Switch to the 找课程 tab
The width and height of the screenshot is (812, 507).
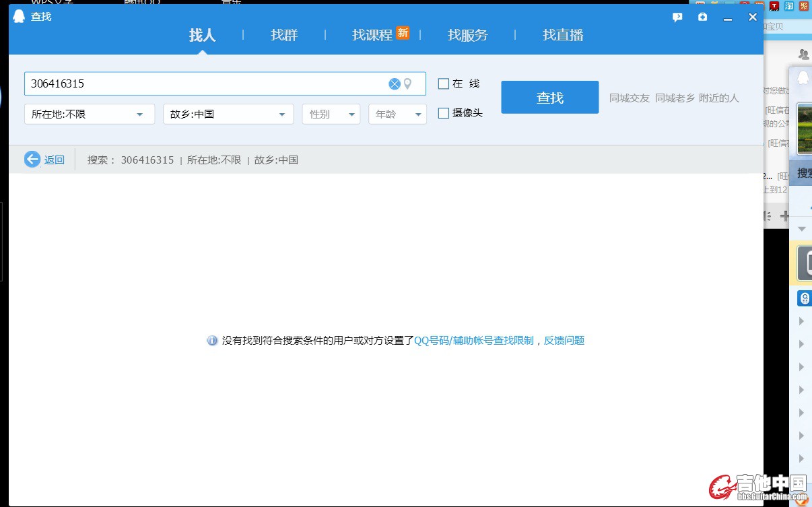coord(372,35)
